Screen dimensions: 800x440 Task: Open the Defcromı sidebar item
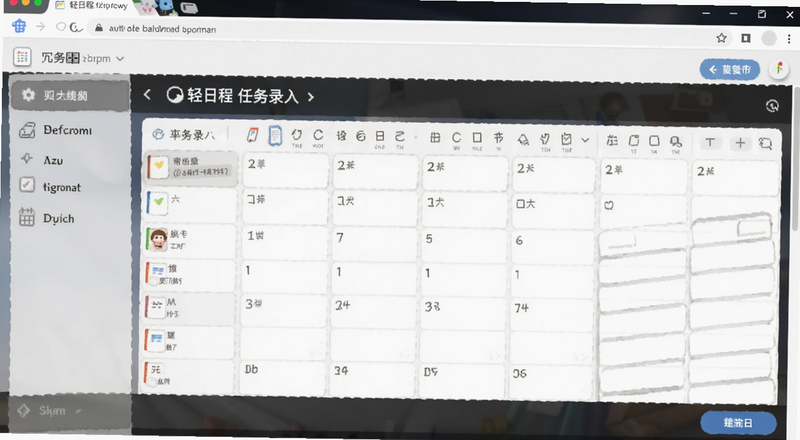69,131
